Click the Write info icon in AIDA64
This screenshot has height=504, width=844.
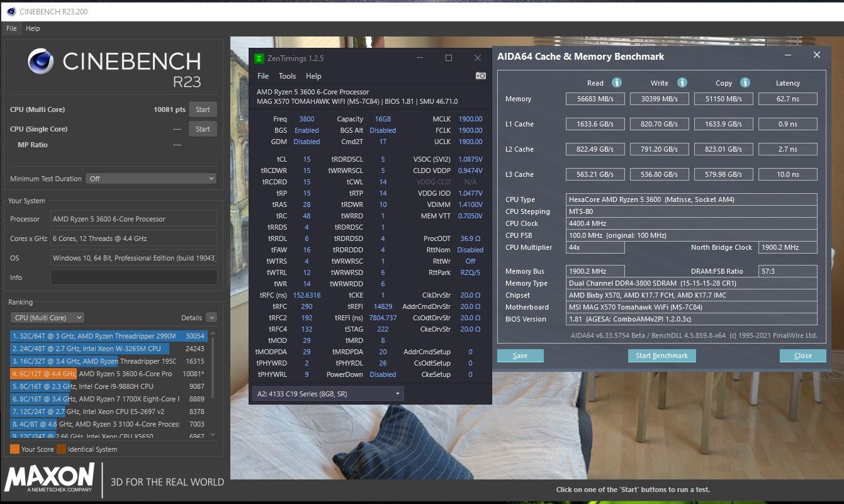[682, 82]
